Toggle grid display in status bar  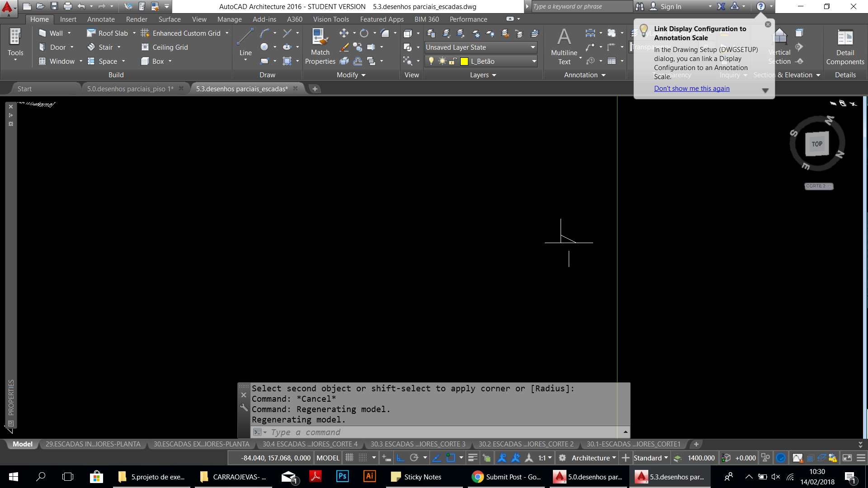point(349,458)
